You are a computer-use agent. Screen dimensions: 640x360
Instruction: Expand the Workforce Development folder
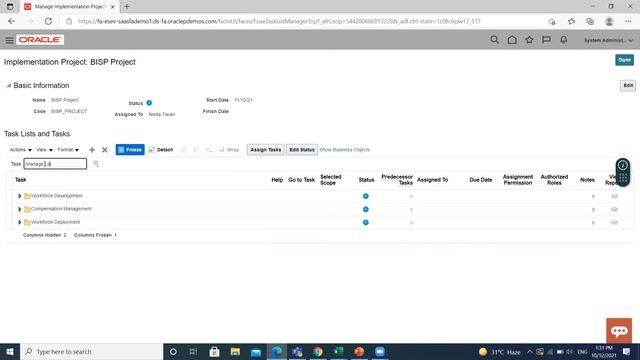[19, 196]
